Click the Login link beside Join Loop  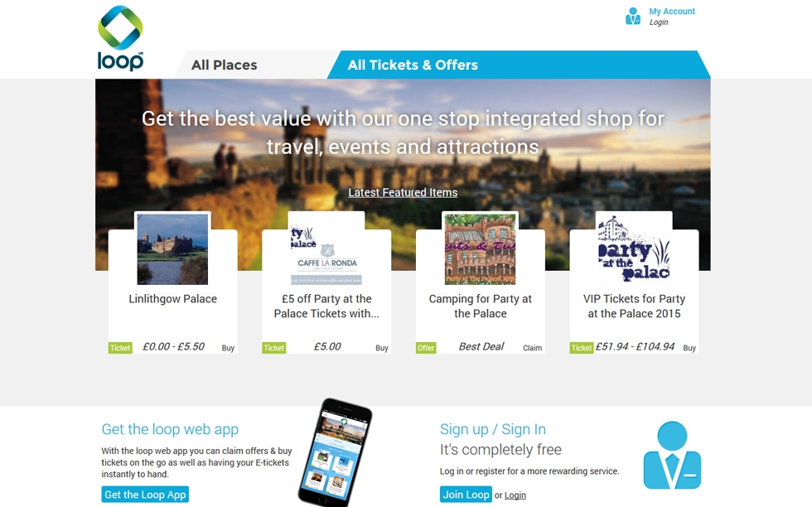coord(515,495)
